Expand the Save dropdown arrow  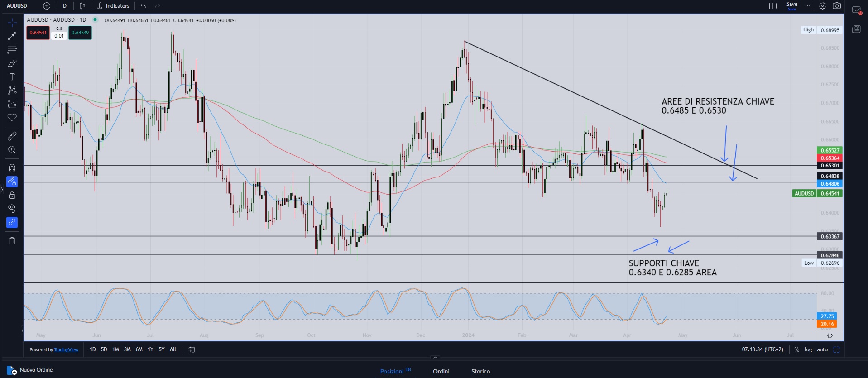click(808, 6)
